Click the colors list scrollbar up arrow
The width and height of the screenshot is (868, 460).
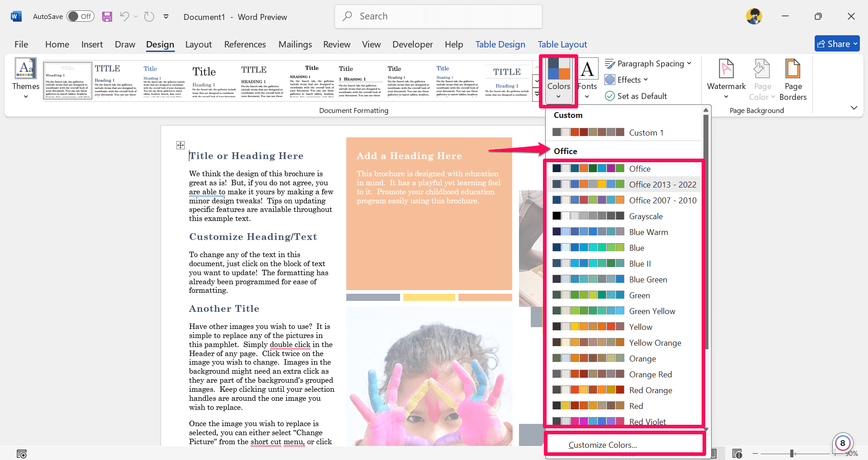click(x=706, y=110)
